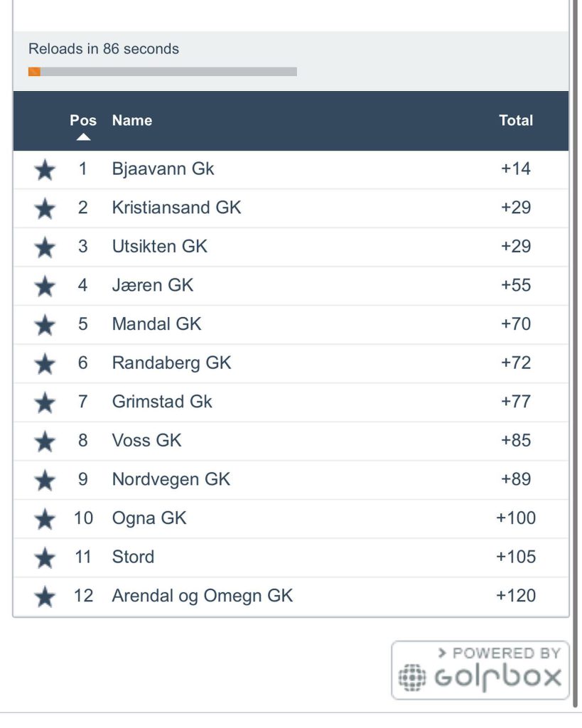Viewport: 582px width, 728px height.
Task: Click the Pos sort arrow indicator
Action: [x=83, y=137]
